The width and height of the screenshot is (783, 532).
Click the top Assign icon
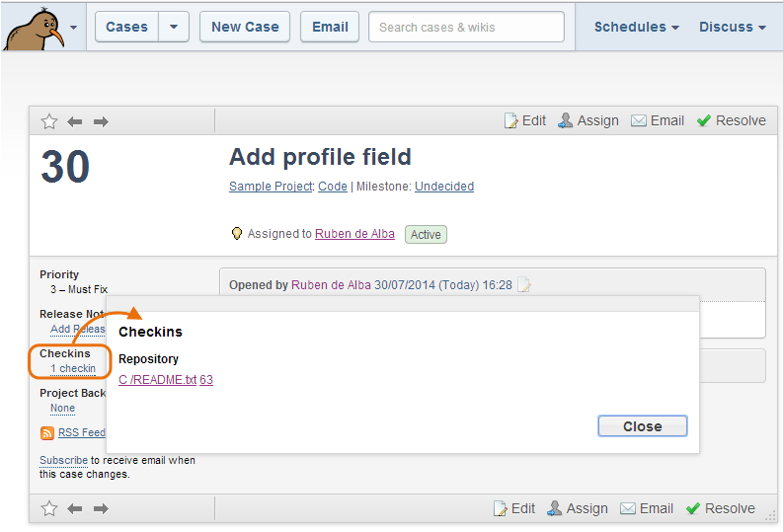(x=565, y=120)
